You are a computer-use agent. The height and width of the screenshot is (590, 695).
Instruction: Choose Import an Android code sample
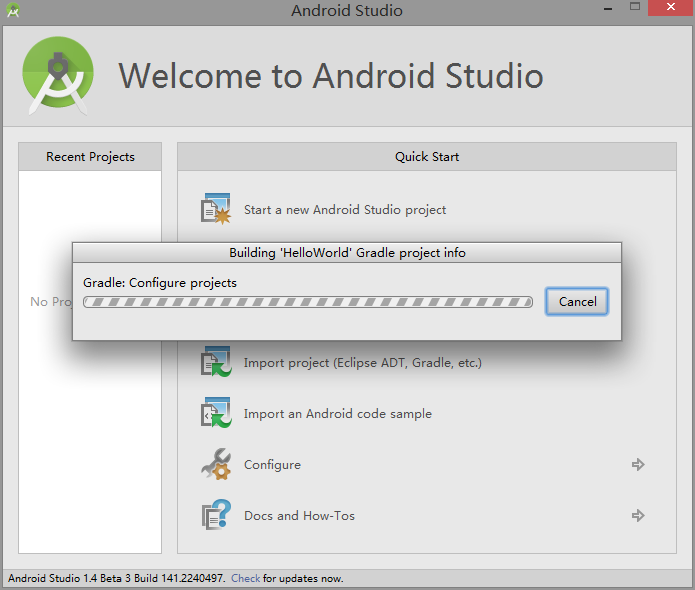coord(338,414)
